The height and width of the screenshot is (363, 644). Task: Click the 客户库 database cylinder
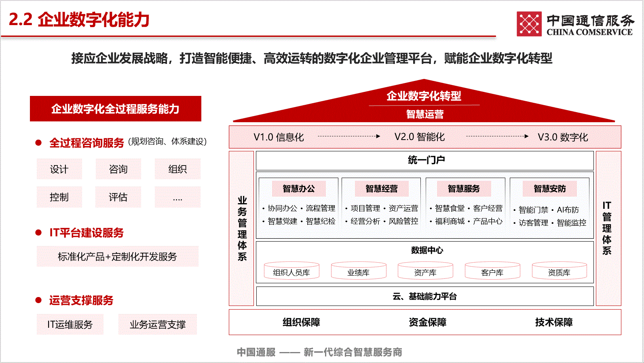[492, 271]
